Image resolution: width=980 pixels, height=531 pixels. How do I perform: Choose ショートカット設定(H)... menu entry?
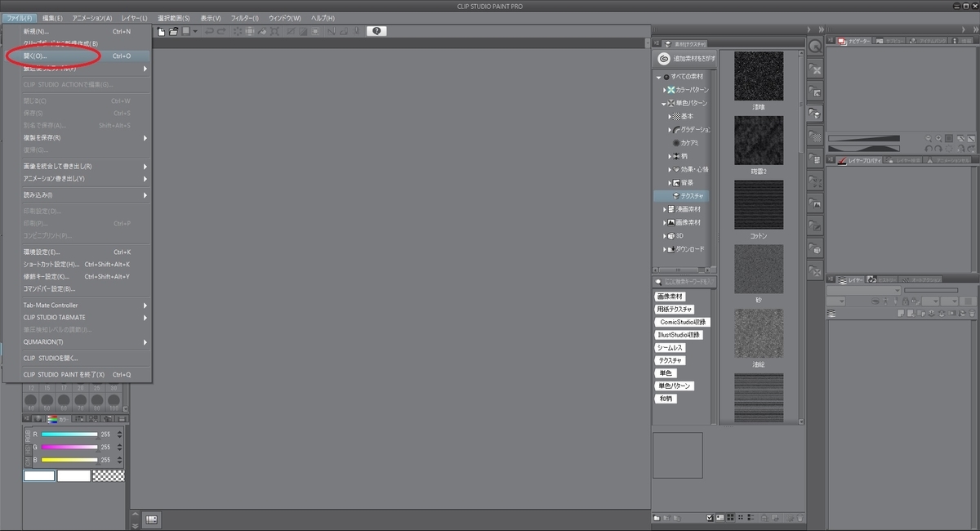pyautogui.click(x=77, y=264)
